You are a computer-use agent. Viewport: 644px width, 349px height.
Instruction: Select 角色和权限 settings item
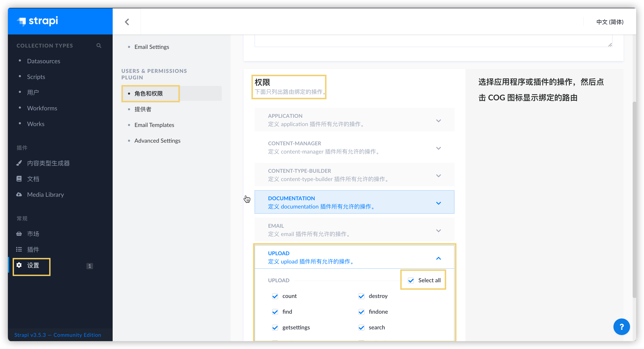point(172,93)
